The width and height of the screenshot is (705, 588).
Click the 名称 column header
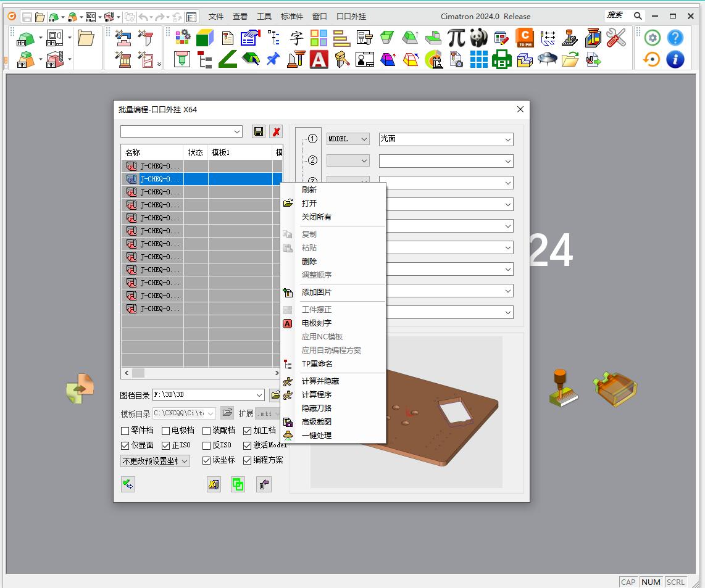(x=152, y=152)
